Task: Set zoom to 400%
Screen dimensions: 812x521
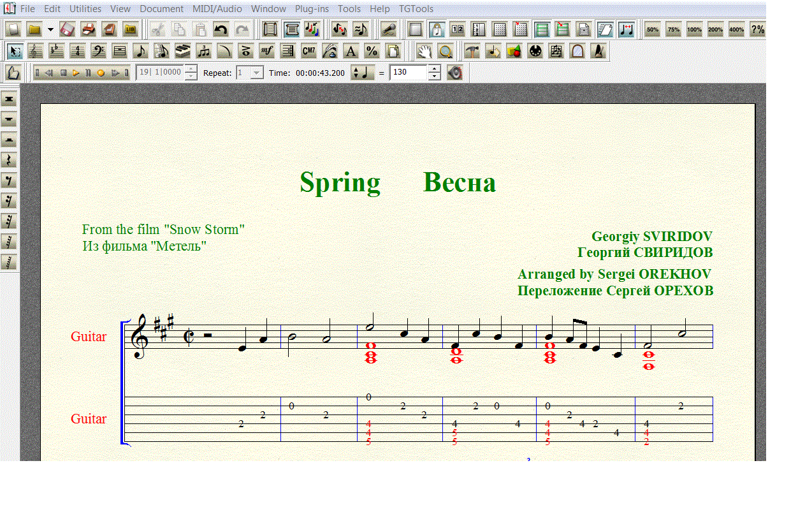Action: [x=736, y=29]
